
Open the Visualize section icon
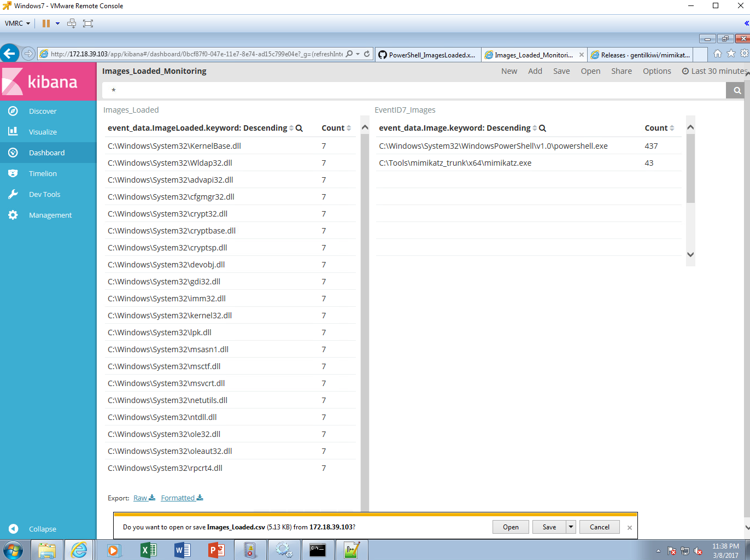pos(13,132)
